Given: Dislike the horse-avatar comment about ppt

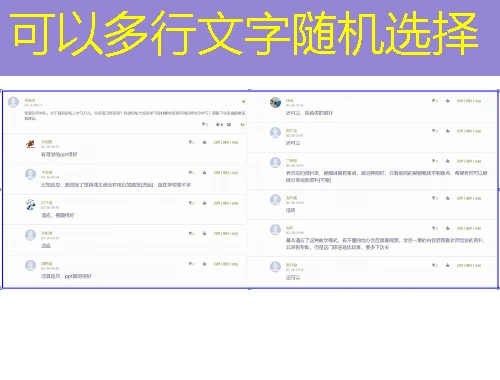Looking at the screenshot, I should click(192, 142).
